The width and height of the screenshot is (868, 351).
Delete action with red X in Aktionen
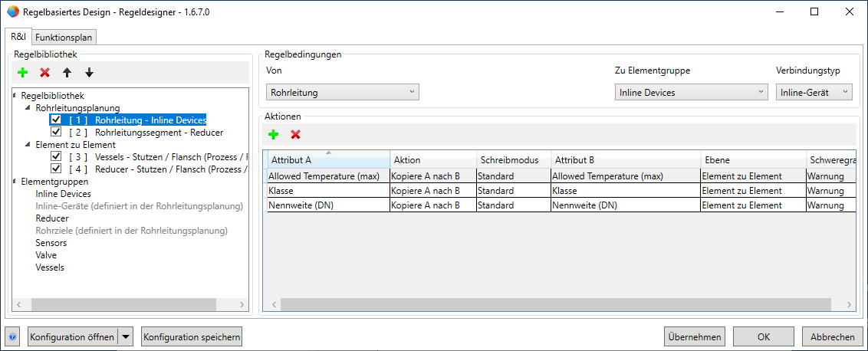click(x=295, y=134)
